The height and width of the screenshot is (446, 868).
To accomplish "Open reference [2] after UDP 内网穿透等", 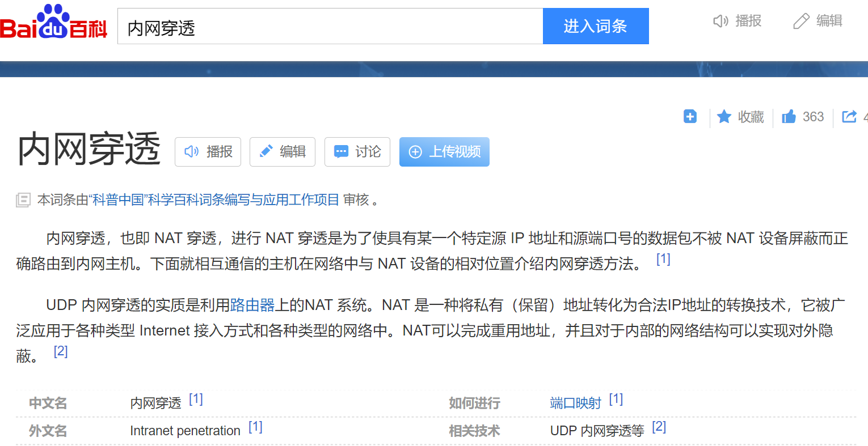I will (659, 427).
